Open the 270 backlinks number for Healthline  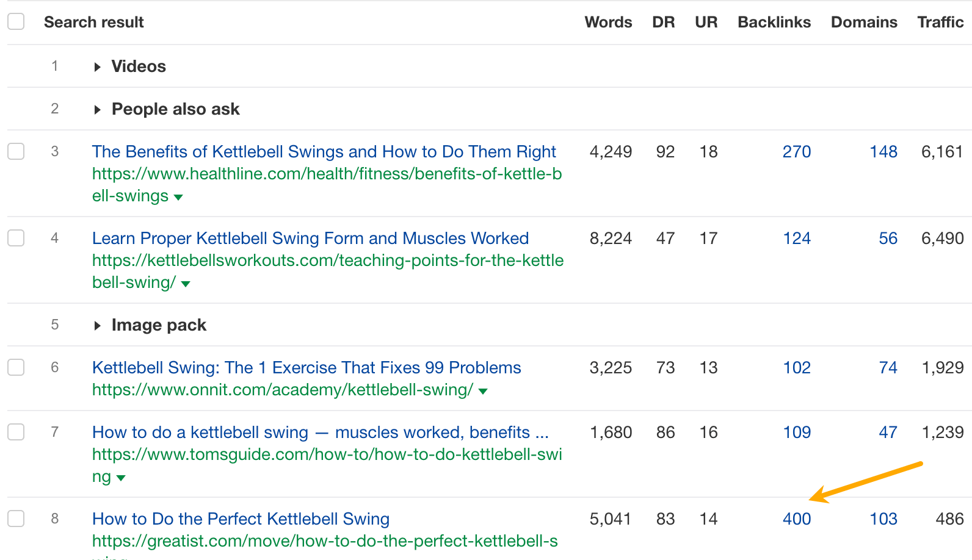pyautogui.click(x=797, y=151)
